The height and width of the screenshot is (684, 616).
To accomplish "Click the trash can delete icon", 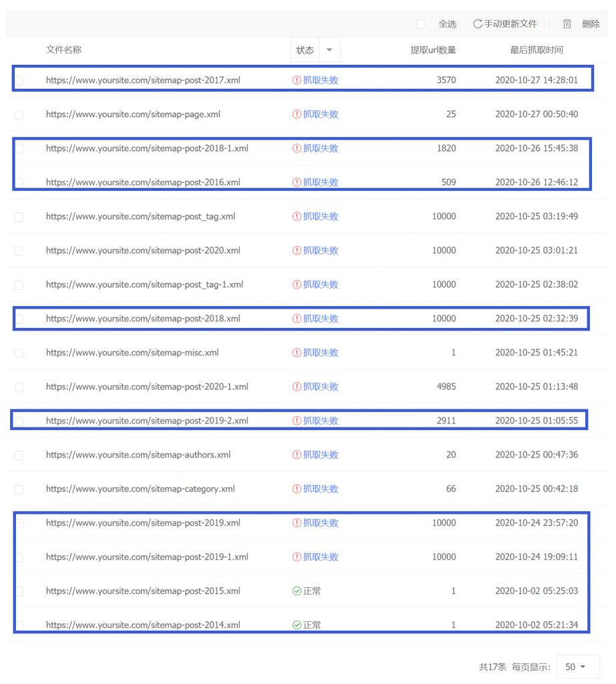I will click(567, 24).
